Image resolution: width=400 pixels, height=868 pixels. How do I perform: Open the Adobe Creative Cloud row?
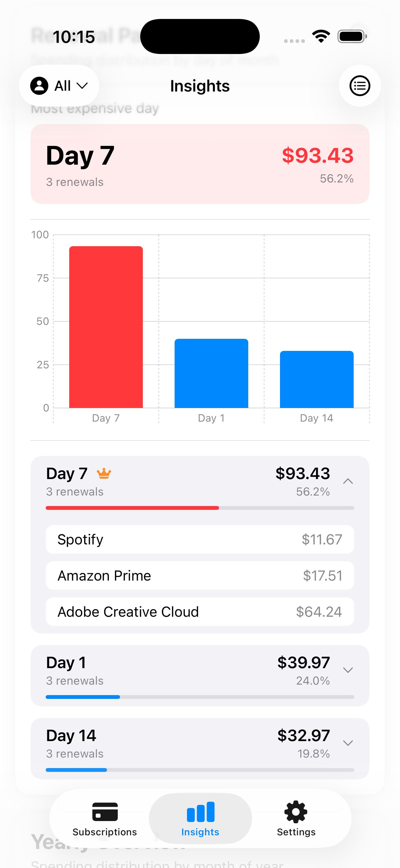point(200,612)
